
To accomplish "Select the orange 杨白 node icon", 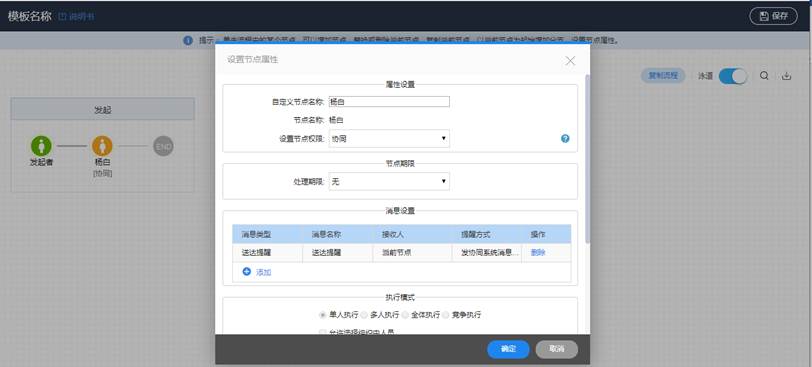I will point(102,146).
